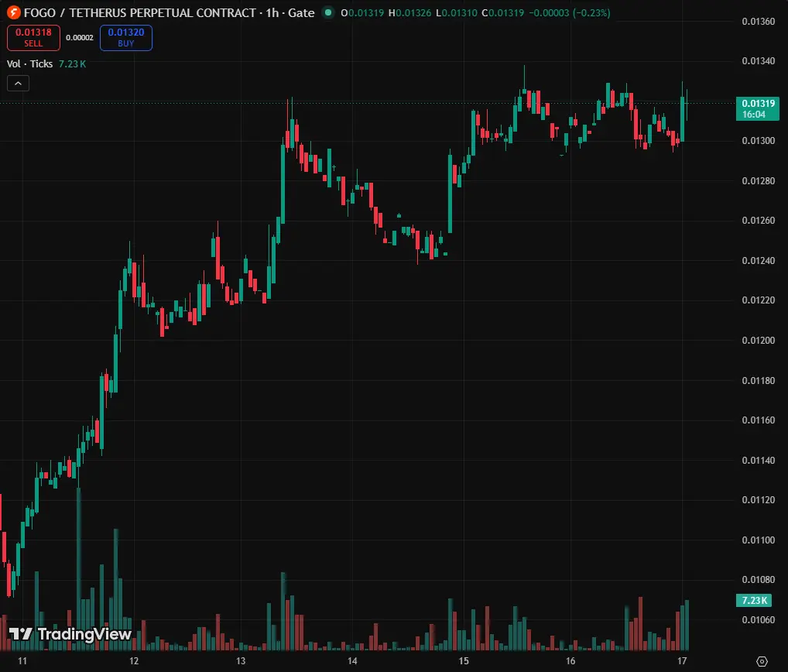Click the change value −0.00003 (−0.23%)
Screen dimensions: 788x672
(570, 13)
